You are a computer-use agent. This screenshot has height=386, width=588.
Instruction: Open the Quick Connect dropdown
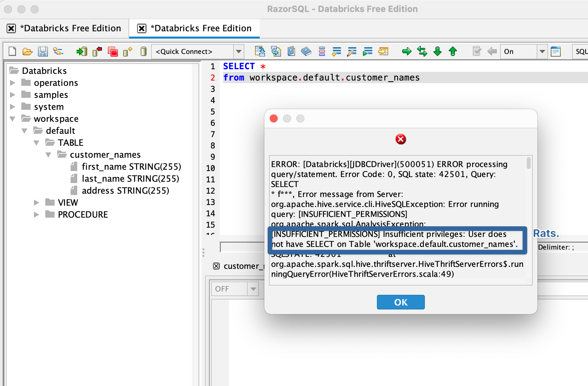coord(239,52)
